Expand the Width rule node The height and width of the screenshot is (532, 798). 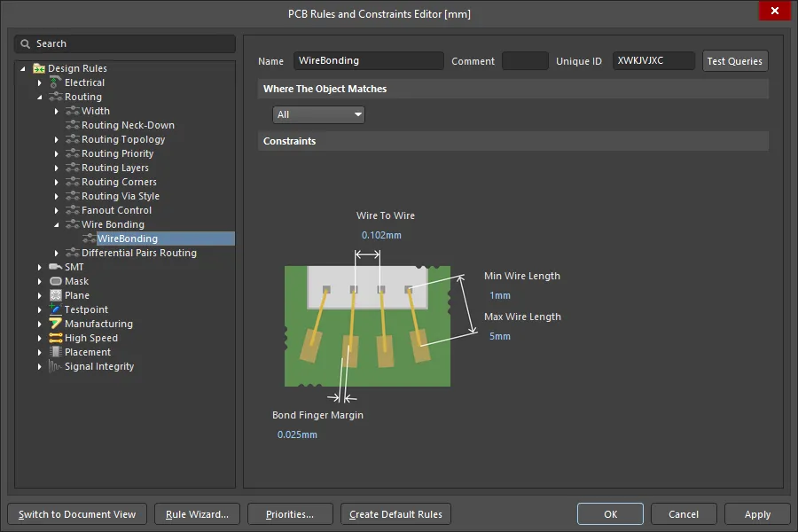pos(56,111)
